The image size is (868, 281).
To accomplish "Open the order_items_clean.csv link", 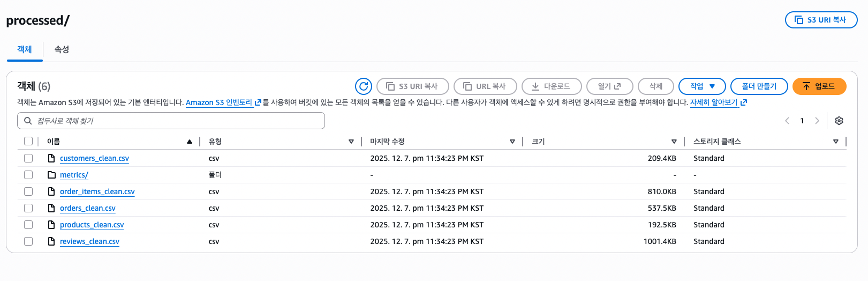I will [97, 191].
